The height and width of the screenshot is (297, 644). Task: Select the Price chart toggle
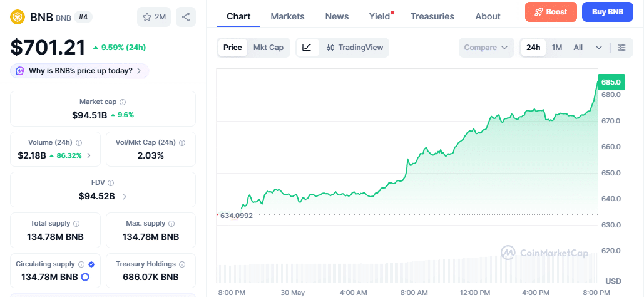(x=232, y=47)
